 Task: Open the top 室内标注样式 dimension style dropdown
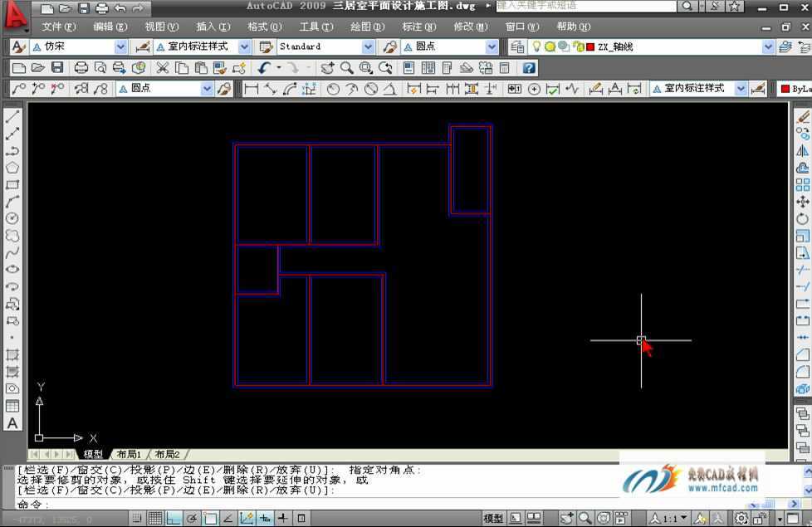tap(244, 46)
